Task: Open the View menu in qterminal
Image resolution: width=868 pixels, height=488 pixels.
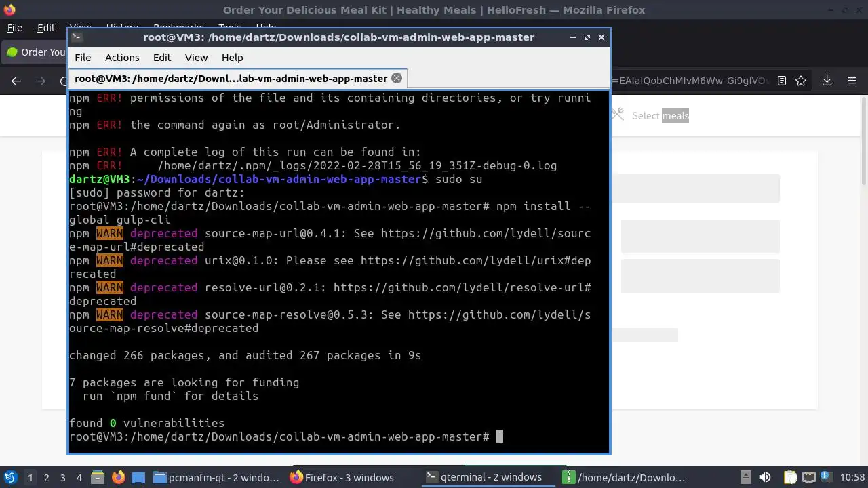Action: [197, 58]
